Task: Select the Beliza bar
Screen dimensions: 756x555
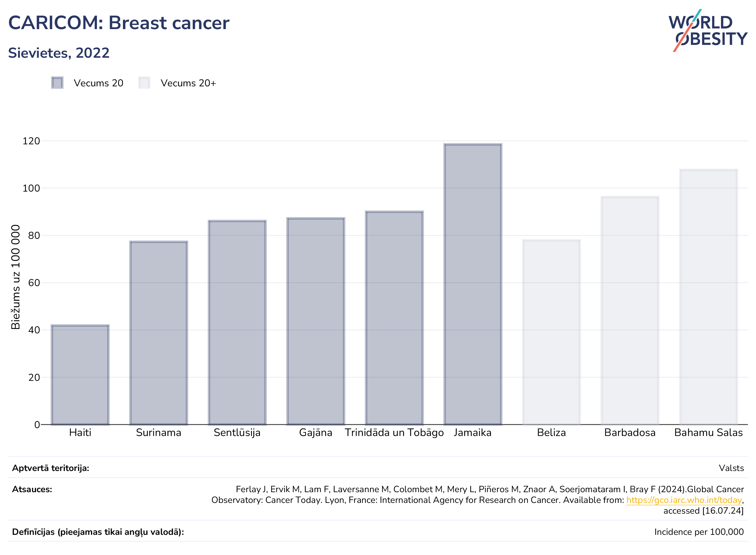Action: coord(552,332)
